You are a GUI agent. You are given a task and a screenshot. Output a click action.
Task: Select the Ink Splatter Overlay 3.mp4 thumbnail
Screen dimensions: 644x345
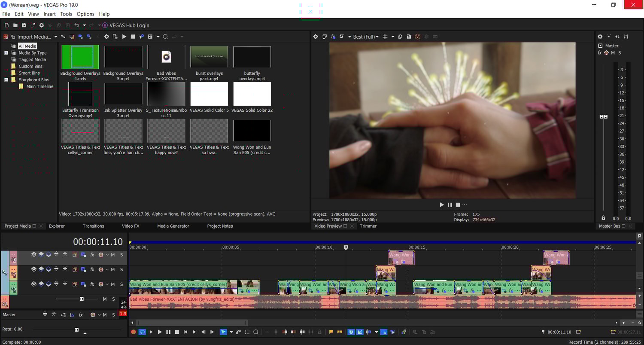point(123,94)
